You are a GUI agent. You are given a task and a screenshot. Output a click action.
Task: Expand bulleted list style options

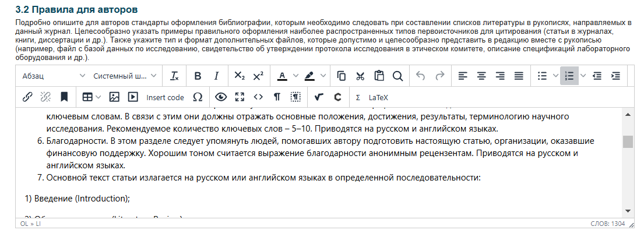click(x=555, y=76)
